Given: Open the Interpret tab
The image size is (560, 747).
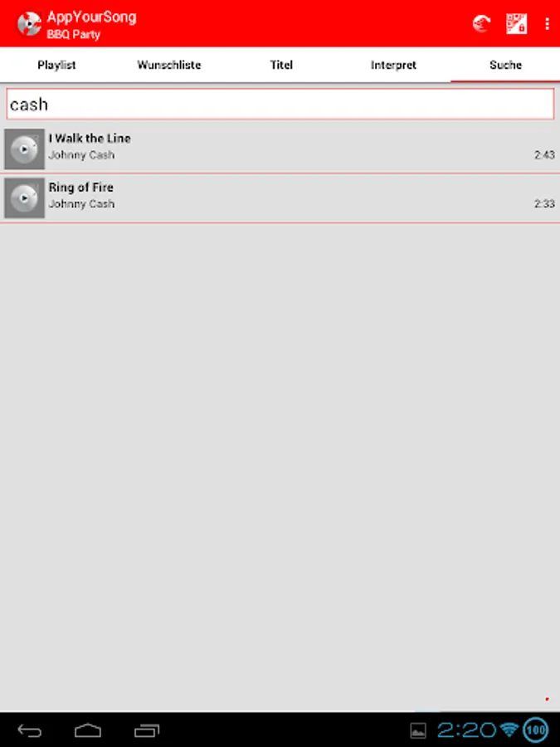Looking at the screenshot, I should coord(393,65).
